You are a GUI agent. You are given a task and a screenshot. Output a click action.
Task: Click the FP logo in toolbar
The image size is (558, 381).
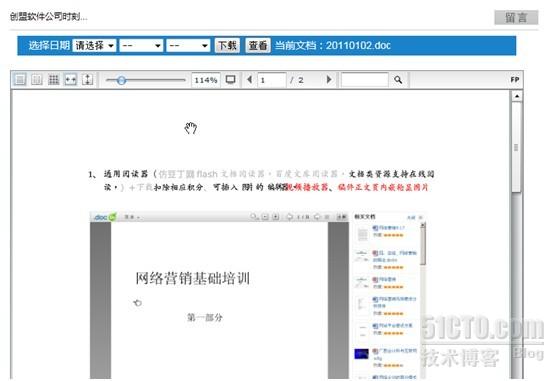point(515,80)
